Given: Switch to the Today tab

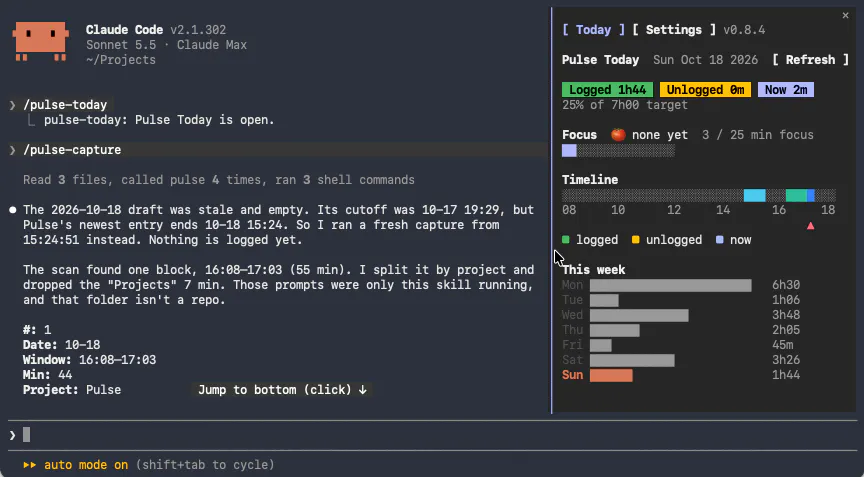Looking at the screenshot, I should [x=593, y=30].
